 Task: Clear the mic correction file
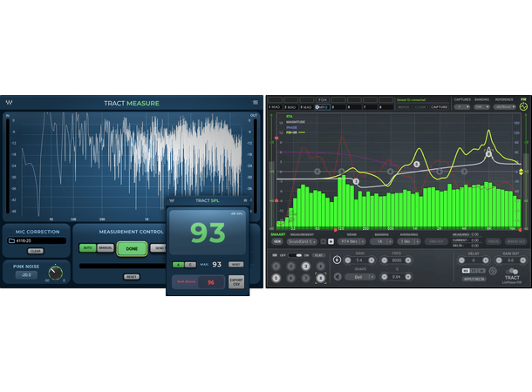[35, 251]
